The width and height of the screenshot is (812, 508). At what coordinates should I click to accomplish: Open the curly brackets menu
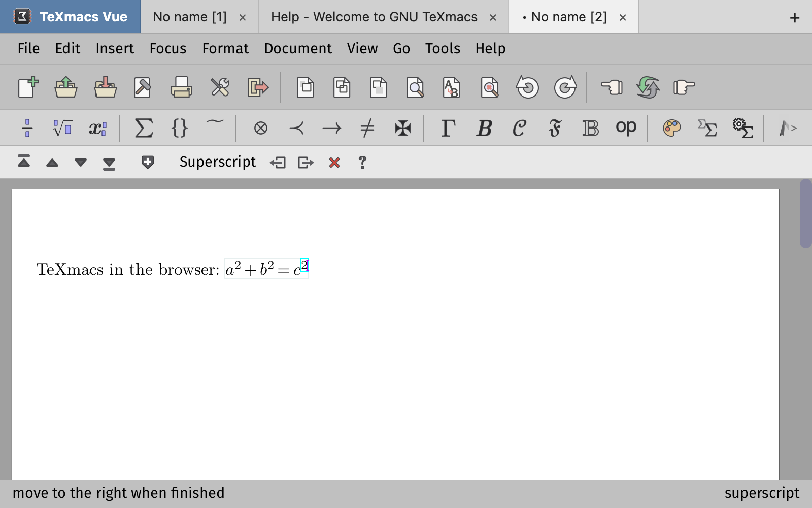click(x=180, y=128)
